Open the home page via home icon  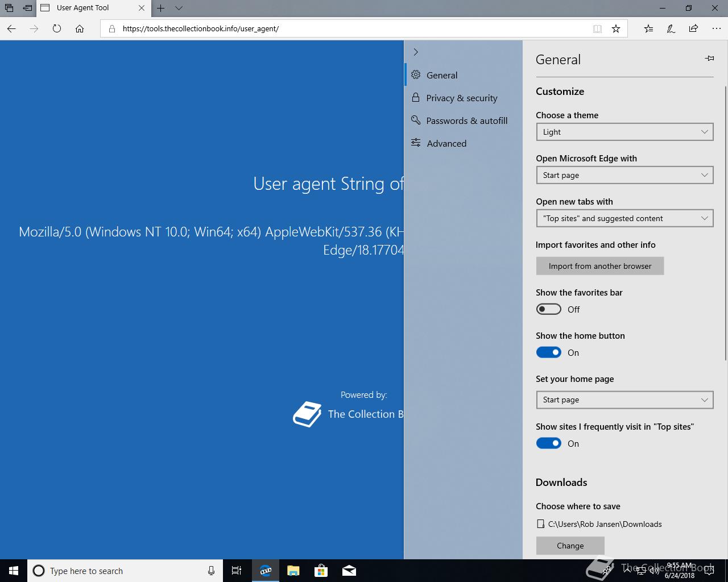[x=80, y=28]
